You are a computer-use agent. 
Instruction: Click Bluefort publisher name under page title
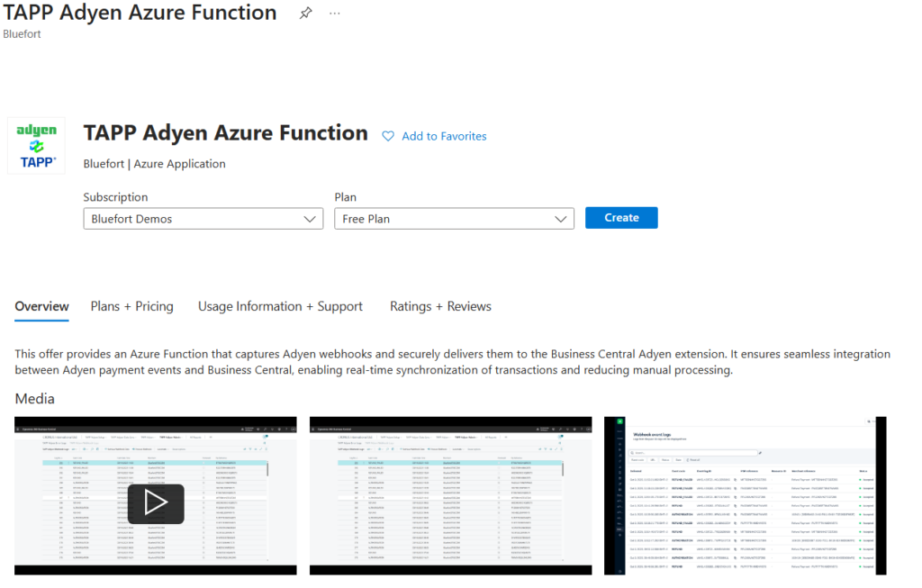22,34
